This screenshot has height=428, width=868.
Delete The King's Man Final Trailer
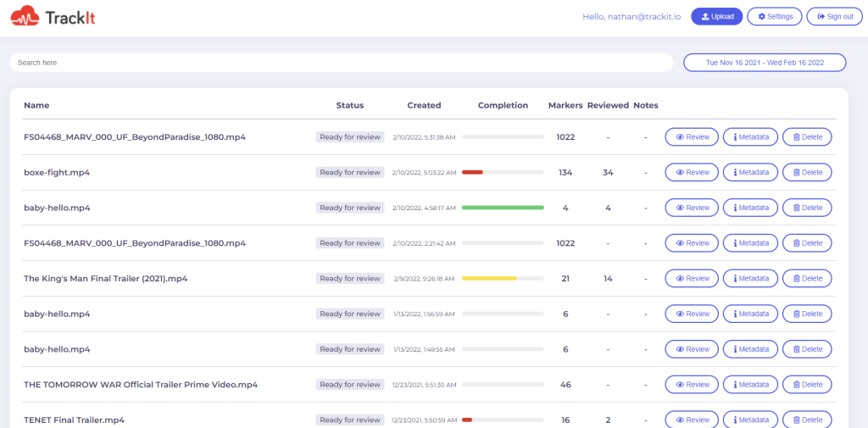[807, 279]
